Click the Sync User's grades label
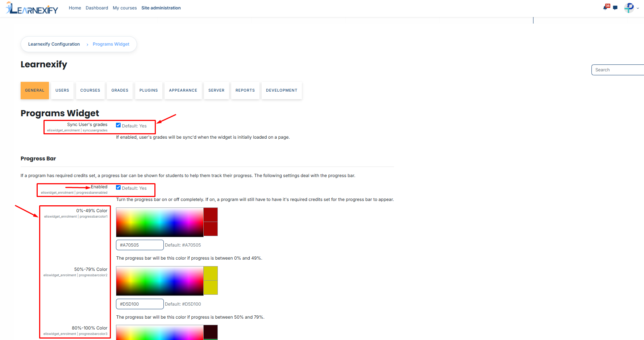 pyautogui.click(x=87, y=125)
